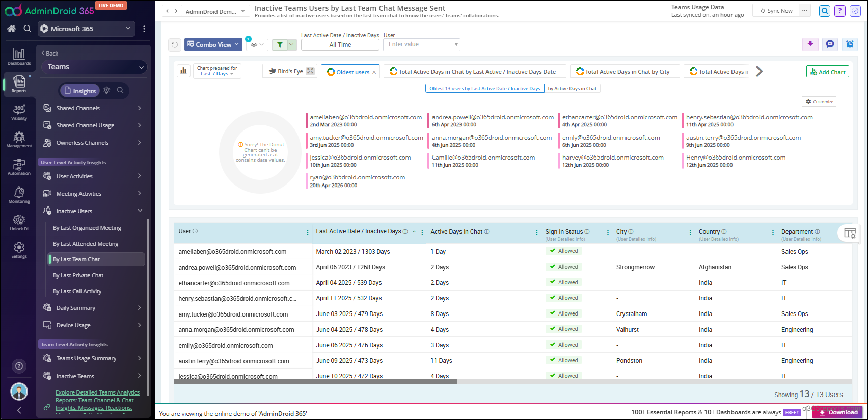Screen dimensions: 868x420
Task: Open the Explore Detailed Teams Analytics link
Action: 97,400
